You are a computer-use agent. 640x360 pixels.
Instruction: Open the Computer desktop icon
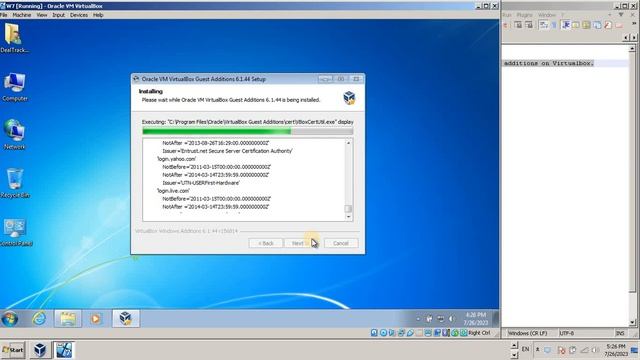tap(15, 87)
